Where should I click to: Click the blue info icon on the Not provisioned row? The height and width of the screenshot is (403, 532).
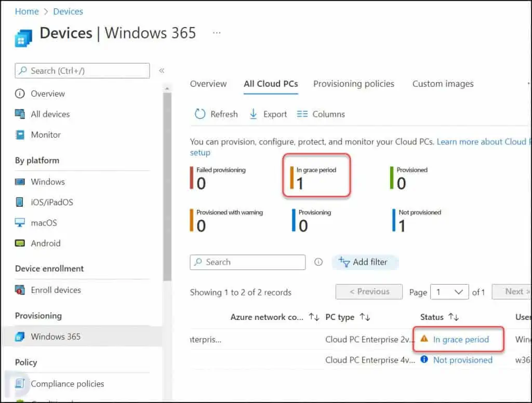424,359
